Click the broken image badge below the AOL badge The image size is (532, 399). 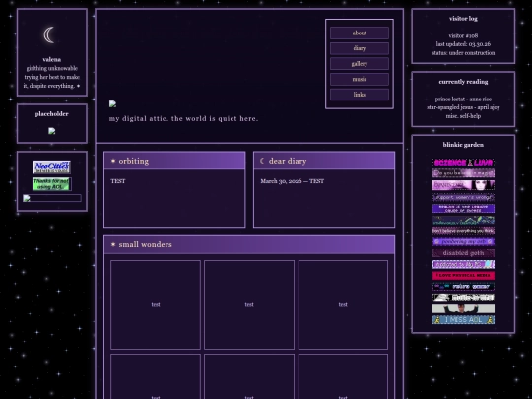pyautogui.click(x=52, y=198)
